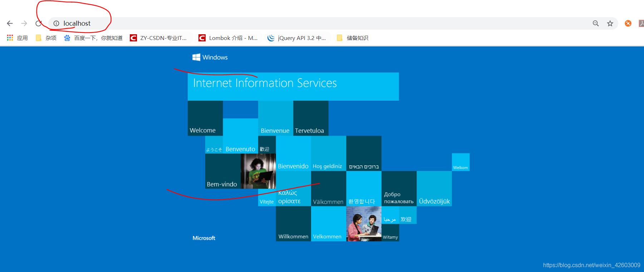Click the 欢迎 tile
Screen dimensions: 644x272
[408, 215]
